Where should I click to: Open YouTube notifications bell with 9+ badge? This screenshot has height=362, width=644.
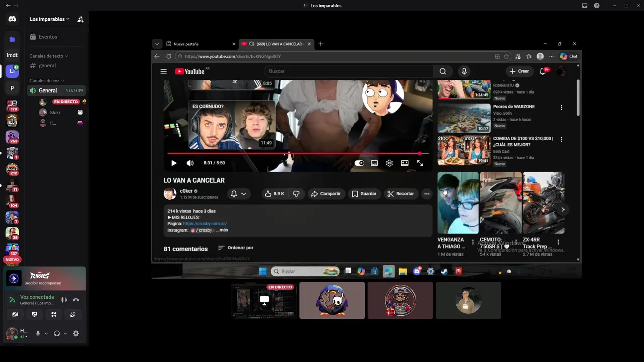click(x=543, y=71)
